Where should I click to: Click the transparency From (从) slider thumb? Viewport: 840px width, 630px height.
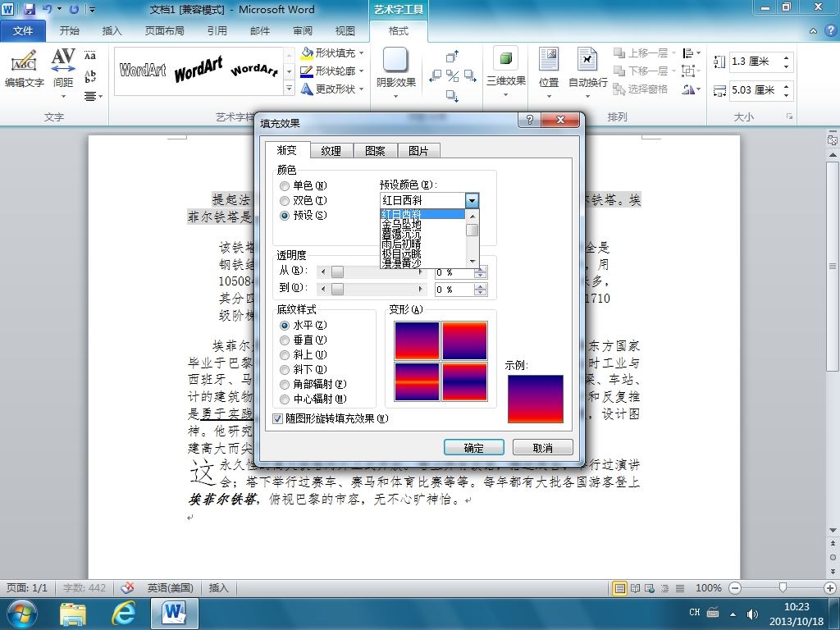[337, 272]
